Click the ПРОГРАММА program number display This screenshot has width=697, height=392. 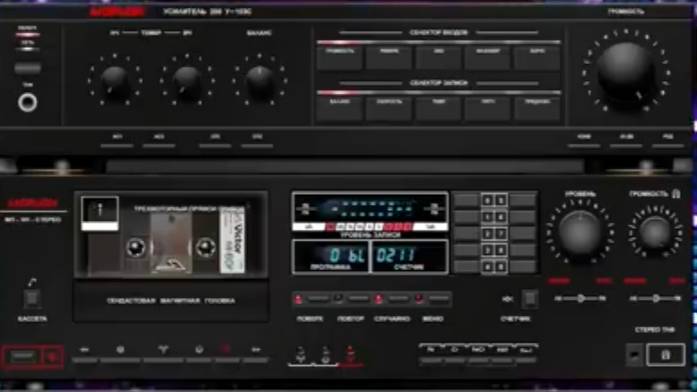(x=330, y=257)
